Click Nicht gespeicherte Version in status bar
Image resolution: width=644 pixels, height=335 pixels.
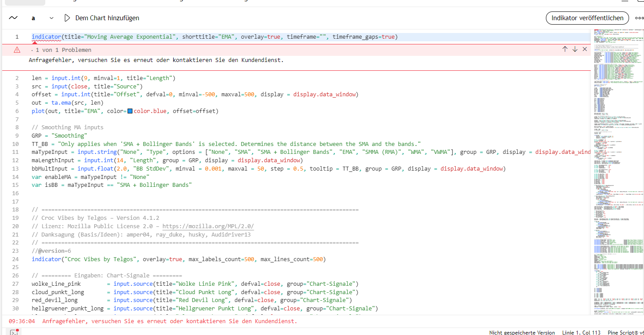click(522, 332)
